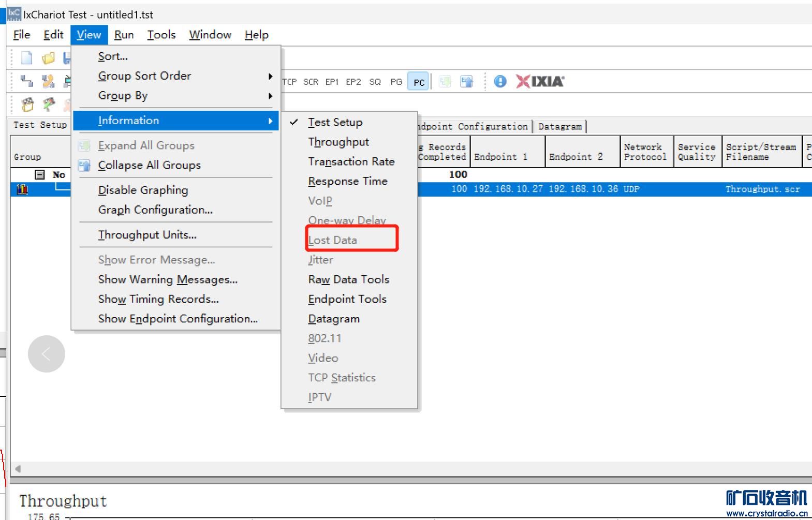The height and width of the screenshot is (520, 812).
Task: Open Throughput Units... dialog
Action: point(176,235)
